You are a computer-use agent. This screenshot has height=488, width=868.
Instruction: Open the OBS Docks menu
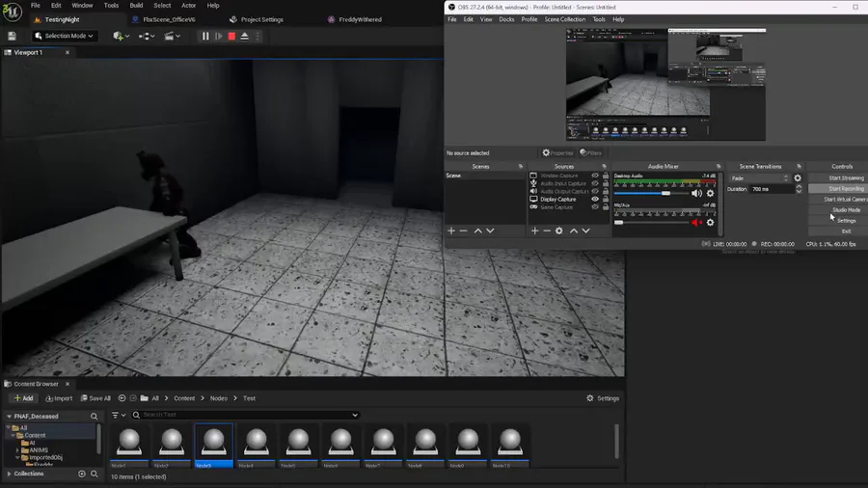click(506, 19)
